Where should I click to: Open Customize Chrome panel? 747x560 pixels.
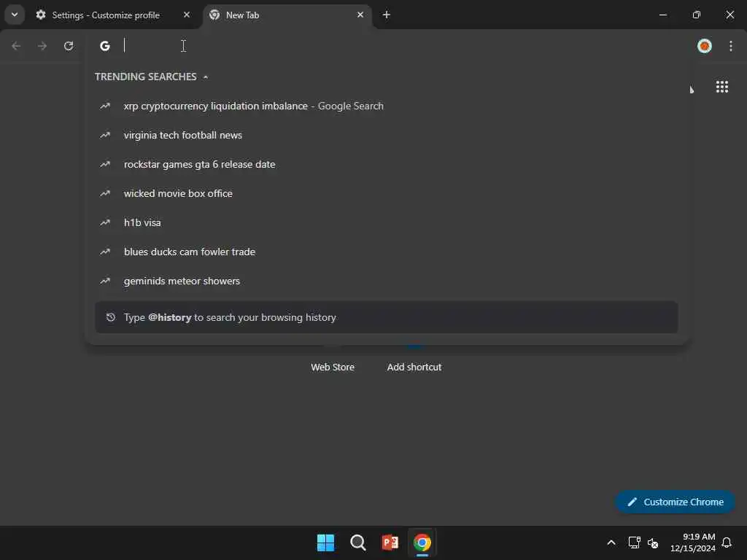click(x=675, y=502)
